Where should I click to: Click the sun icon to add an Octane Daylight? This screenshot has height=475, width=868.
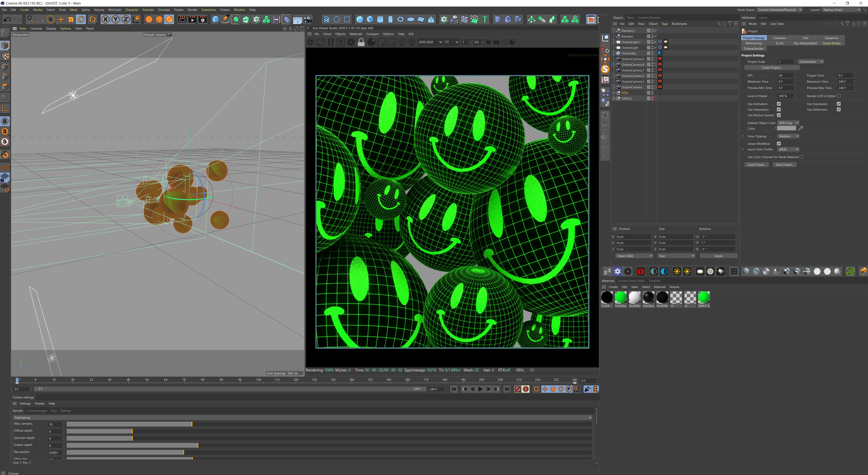tap(677, 271)
